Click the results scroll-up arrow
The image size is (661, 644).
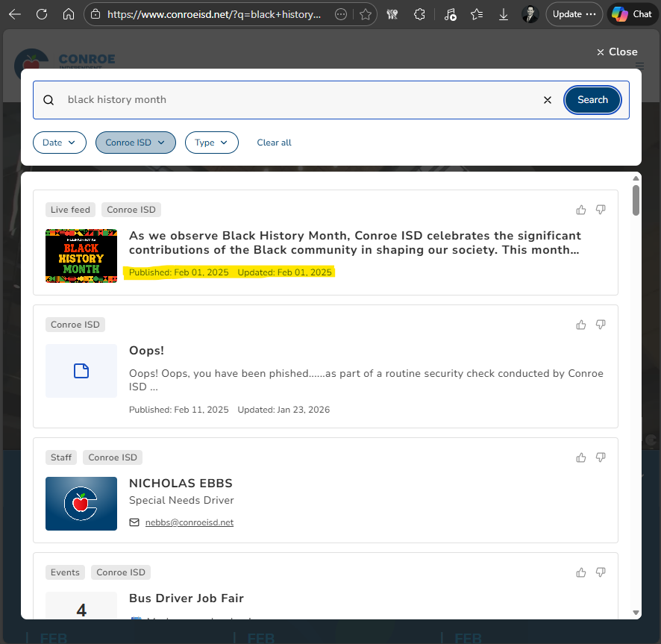pyautogui.click(x=636, y=178)
